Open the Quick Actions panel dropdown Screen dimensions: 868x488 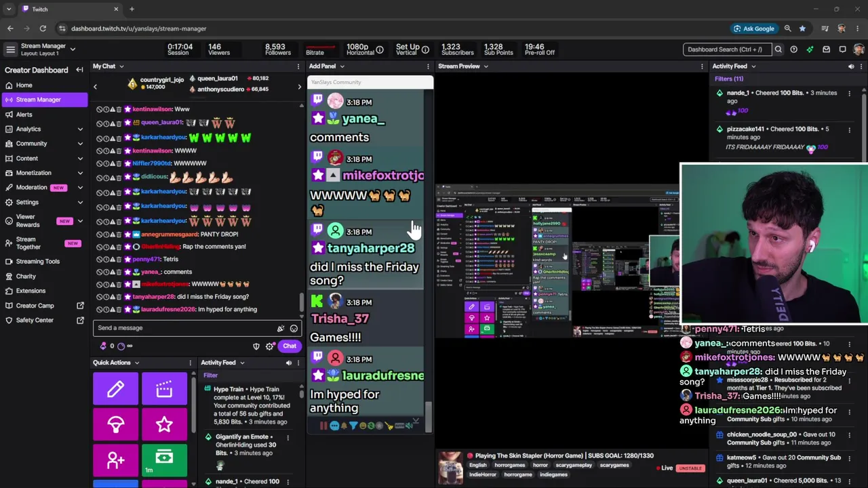pyautogui.click(x=136, y=363)
